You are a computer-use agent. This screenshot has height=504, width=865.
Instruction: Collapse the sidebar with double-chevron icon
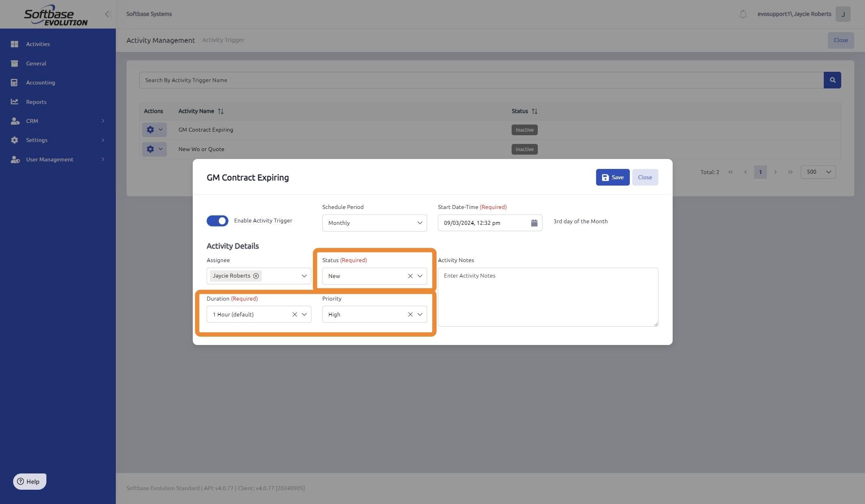click(108, 14)
